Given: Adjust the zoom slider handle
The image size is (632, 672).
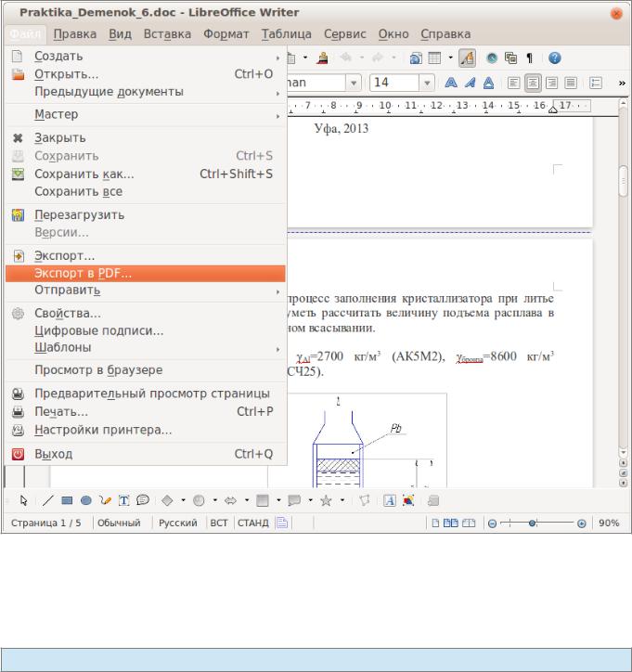Looking at the screenshot, I should tap(532, 523).
